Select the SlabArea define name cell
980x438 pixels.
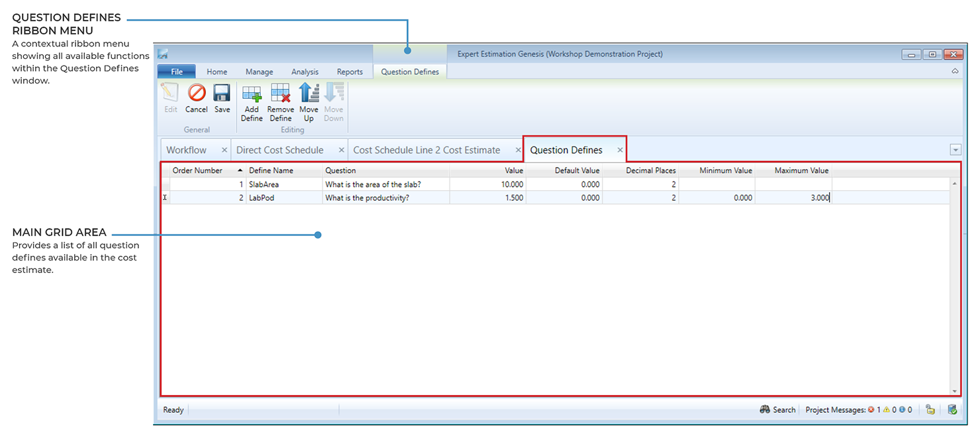click(283, 184)
